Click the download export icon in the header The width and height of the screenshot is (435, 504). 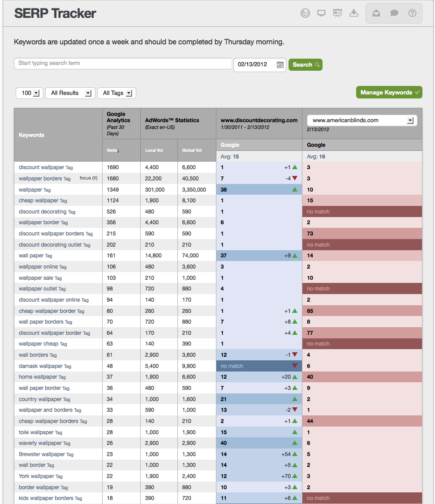(x=353, y=13)
